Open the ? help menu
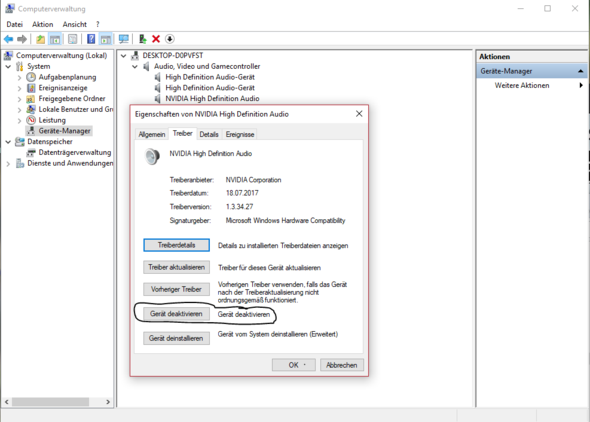Image resolution: width=590 pixels, height=422 pixels. pyautogui.click(x=97, y=24)
